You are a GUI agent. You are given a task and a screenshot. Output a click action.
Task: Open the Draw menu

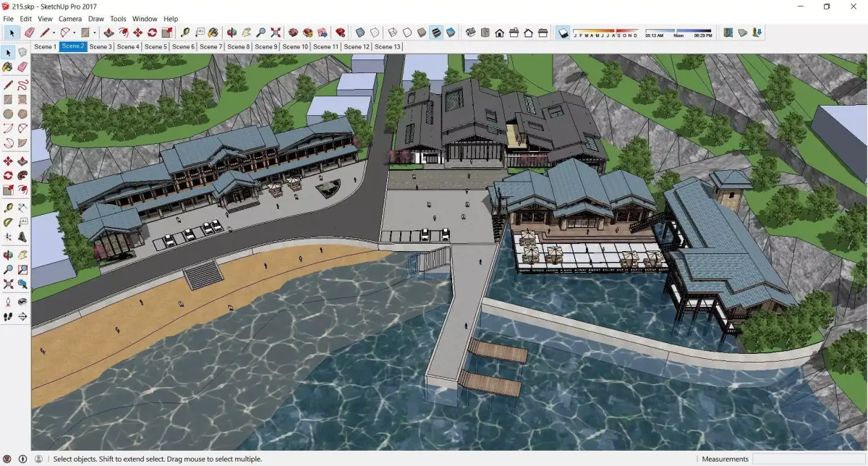click(x=96, y=18)
